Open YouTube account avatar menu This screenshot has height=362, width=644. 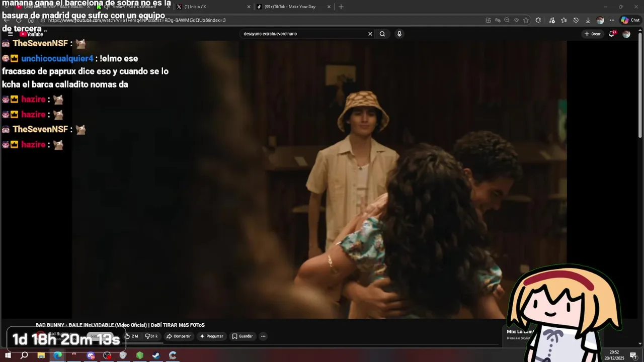coord(626,34)
